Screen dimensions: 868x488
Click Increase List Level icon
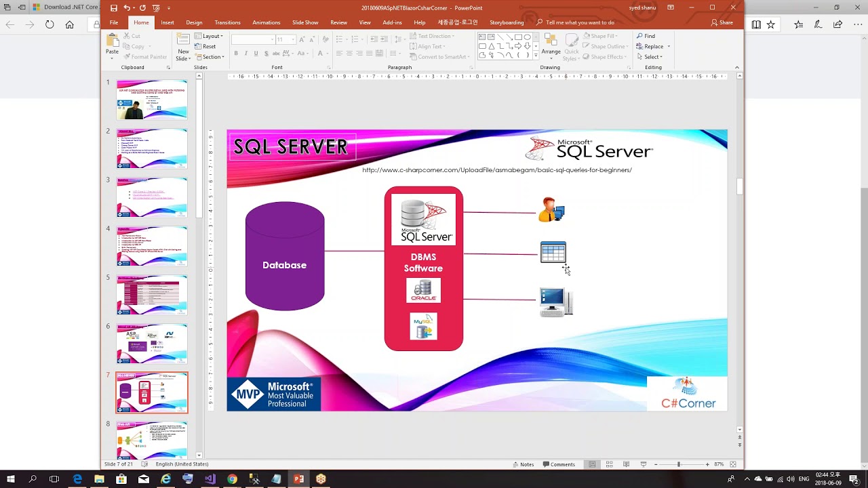point(384,39)
